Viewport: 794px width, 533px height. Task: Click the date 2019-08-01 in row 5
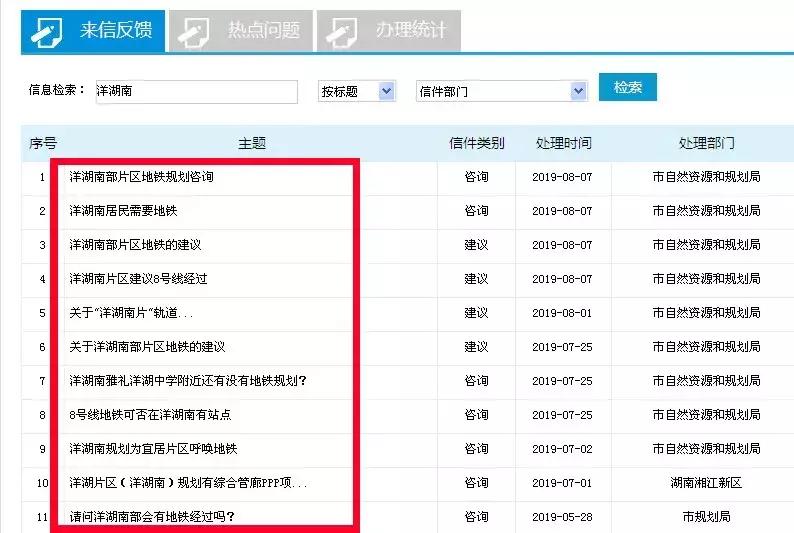(x=562, y=313)
